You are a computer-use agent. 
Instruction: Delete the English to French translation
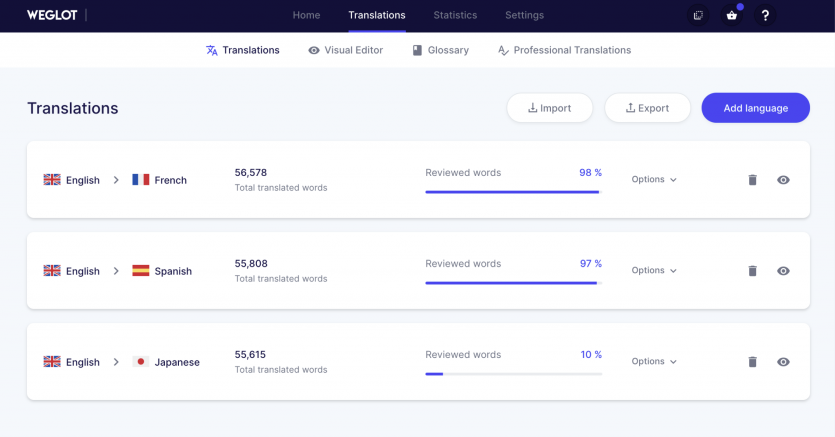[x=752, y=180]
